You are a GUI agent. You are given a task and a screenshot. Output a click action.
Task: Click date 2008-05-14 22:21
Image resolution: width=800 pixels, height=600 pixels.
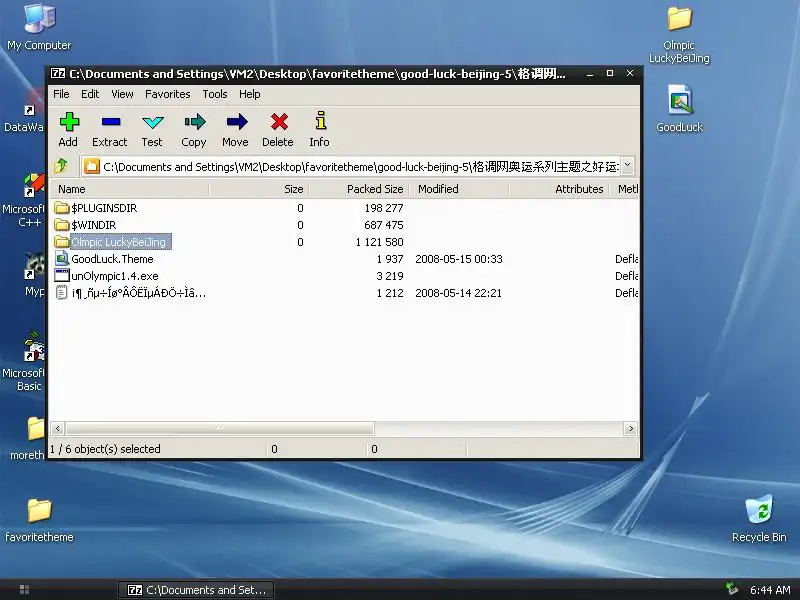459,293
